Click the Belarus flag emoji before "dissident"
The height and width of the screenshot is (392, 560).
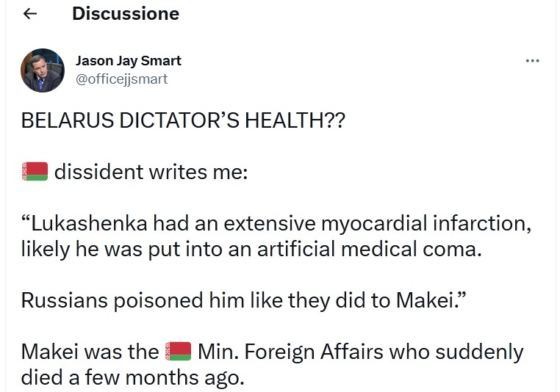(35, 172)
